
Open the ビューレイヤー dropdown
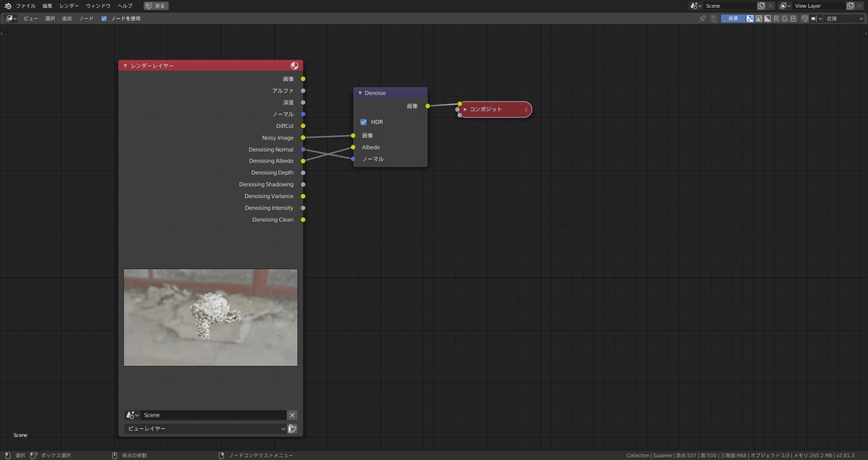click(x=205, y=429)
